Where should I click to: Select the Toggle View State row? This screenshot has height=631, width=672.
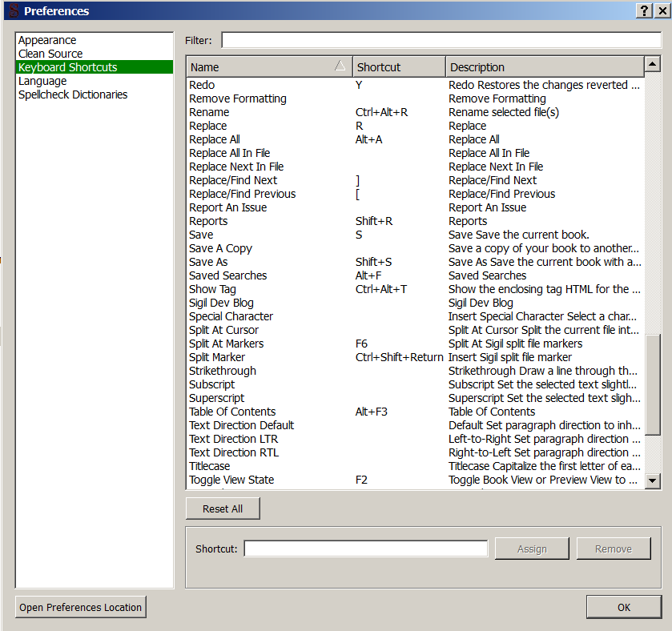[x=415, y=480]
